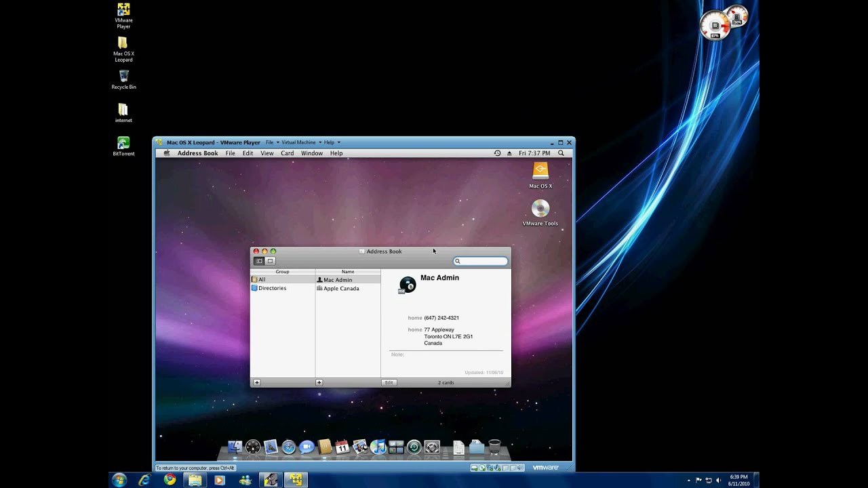This screenshot has width=868, height=488.
Task: Open the Trash in the dock
Action: pos(494,447)
